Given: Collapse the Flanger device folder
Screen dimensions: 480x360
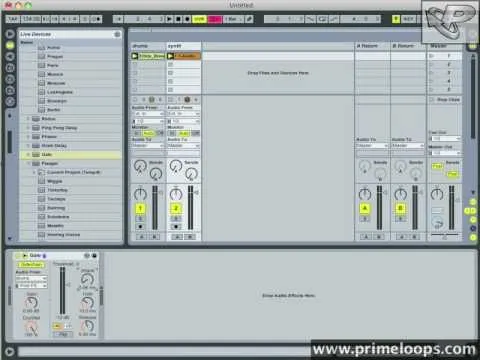Looking at the screenshot, I should (28, 163).
